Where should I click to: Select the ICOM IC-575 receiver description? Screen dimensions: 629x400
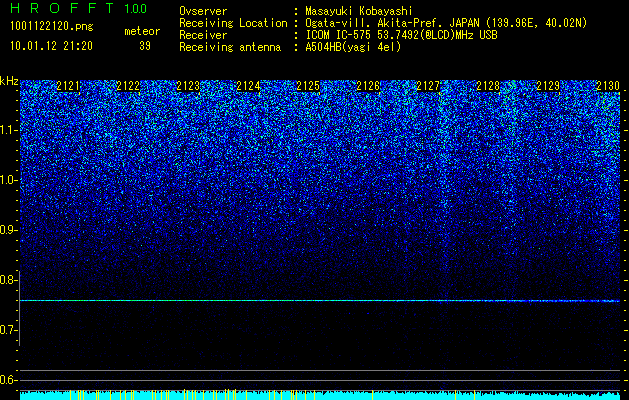point(401,35)
